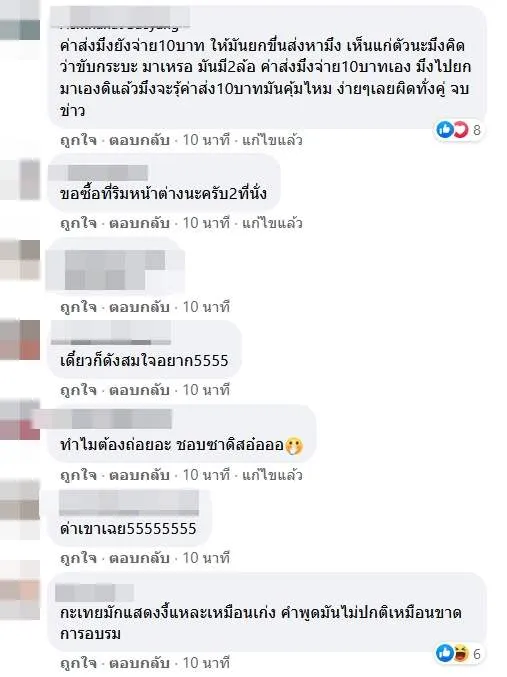The width and height of the screenshot is (507, 677).
Task: Click the avatar beside the window seat comment
Action: [x=20, y=179]
